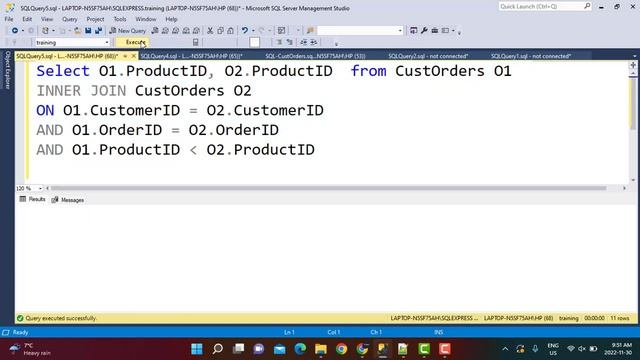
Task: Click the 11 rows status text
Action: [x=620, y=318]
